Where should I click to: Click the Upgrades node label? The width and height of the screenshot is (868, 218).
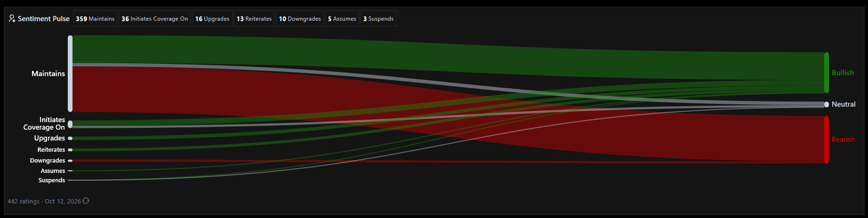coord(49,138)
